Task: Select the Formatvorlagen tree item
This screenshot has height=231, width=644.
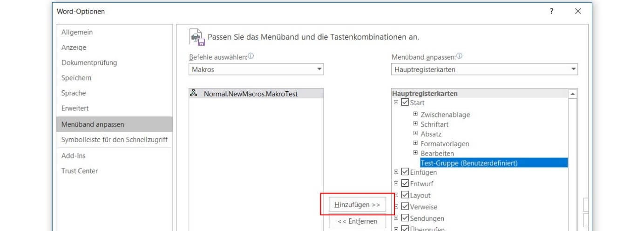Action: pyautogui.click(x=445, y=143)
